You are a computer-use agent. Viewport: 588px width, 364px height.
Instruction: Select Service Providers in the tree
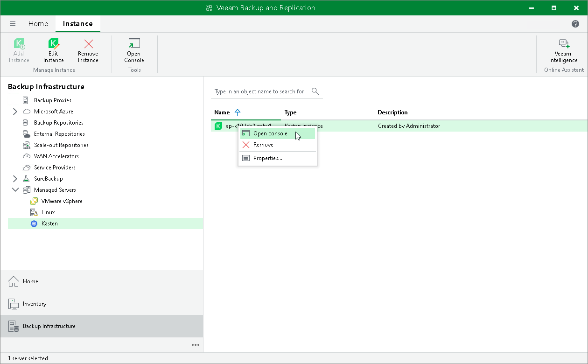55,168
